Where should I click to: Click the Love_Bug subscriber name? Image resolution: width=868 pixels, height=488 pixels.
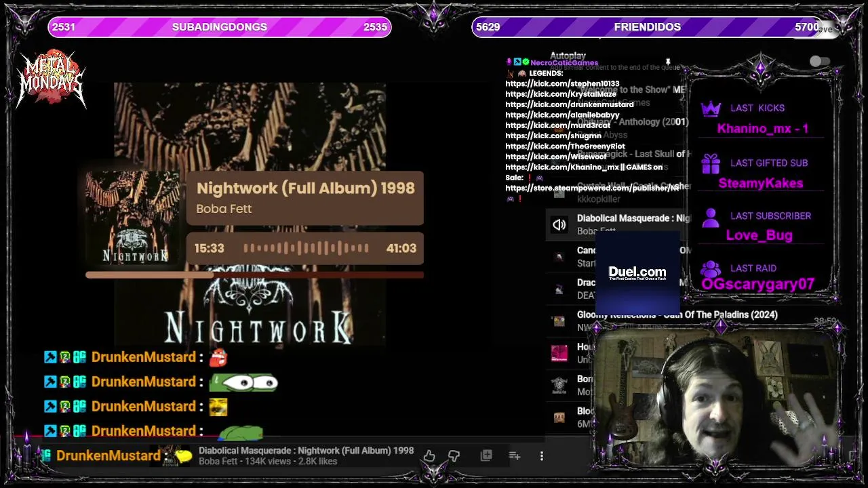pos(759,235)
